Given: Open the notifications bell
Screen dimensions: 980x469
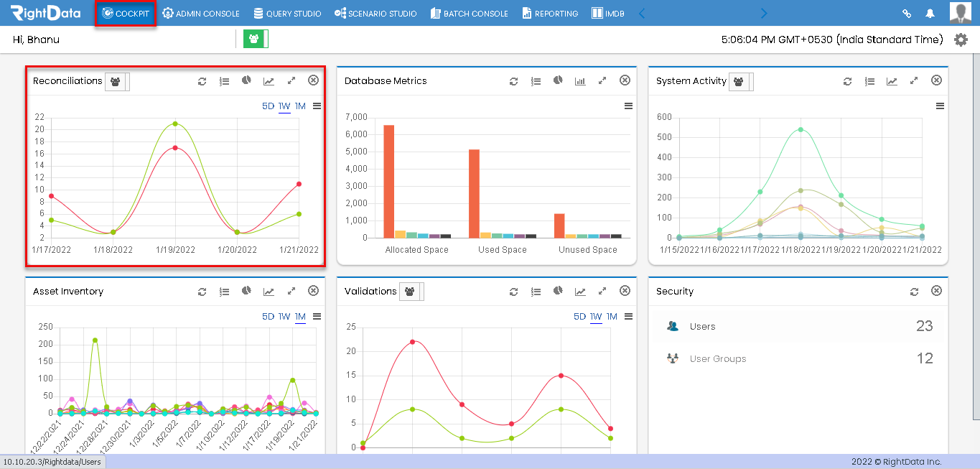Looking at the screenshot, I should tap(930, 13).
